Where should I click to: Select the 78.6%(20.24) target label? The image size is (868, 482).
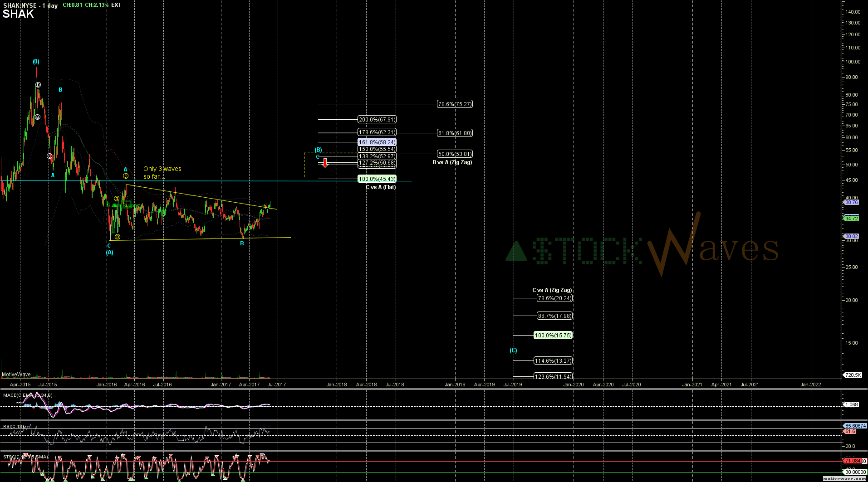(x=554, y=298)
